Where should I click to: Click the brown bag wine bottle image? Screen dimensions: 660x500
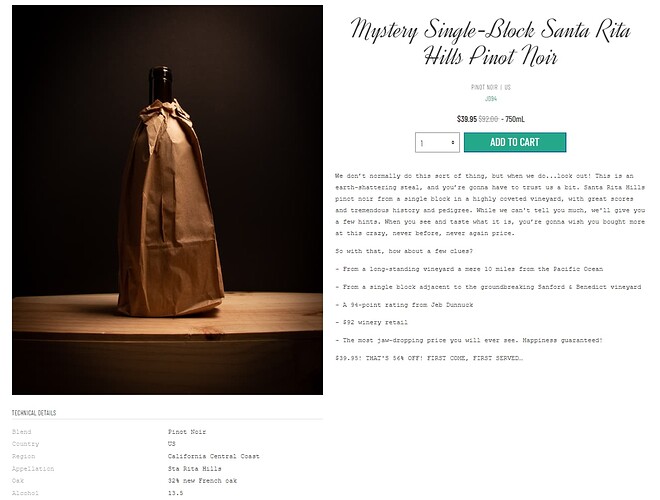[168, 200]
